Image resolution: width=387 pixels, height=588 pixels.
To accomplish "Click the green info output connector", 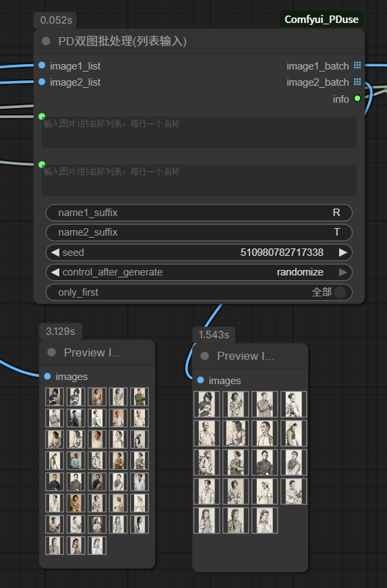I will point(357,99).
